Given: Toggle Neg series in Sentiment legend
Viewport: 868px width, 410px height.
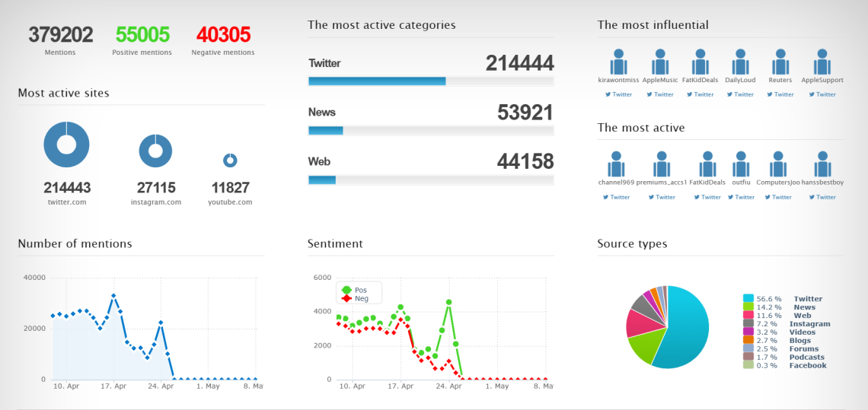Looking at the screenshot, I should 354,299.
